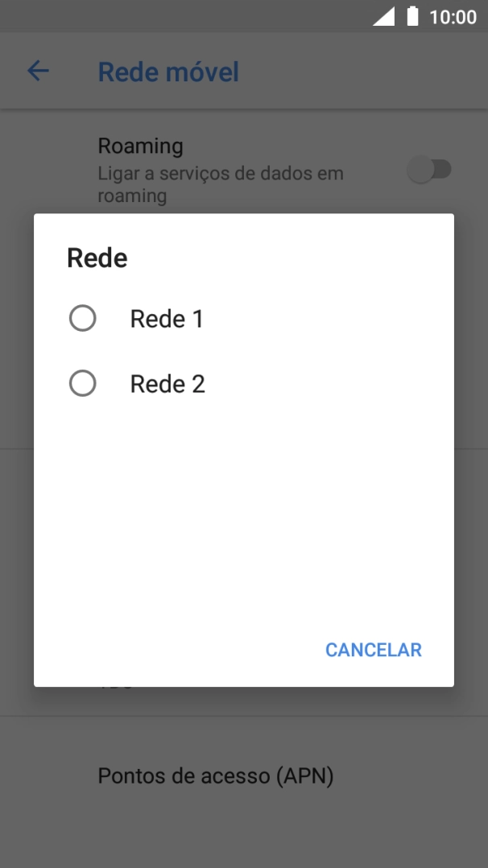Toggle the Roaming switch

point(429,170)
